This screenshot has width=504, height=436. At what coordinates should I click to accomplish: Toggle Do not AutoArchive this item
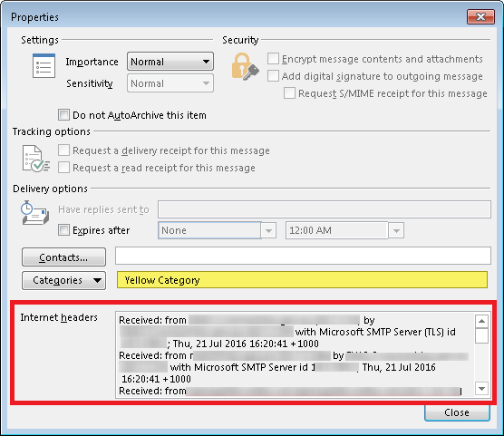63,114
